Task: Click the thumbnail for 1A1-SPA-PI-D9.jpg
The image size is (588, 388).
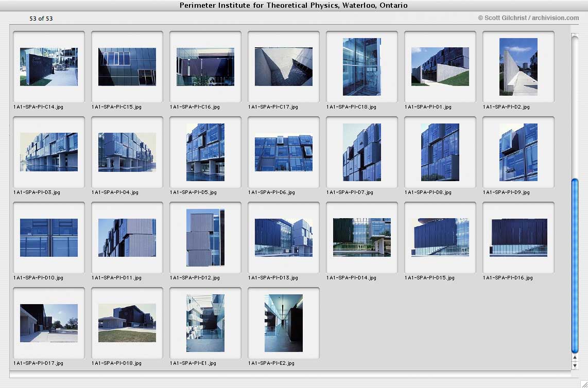Action: (518, 152)
